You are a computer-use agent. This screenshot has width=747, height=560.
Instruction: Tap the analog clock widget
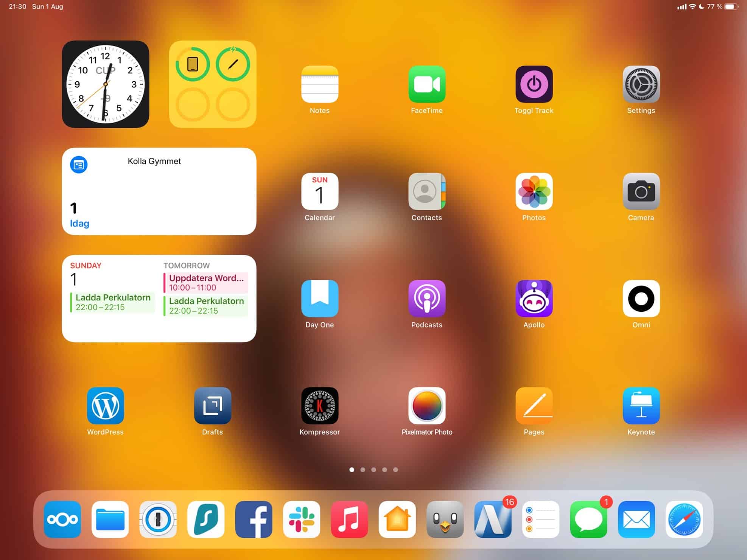coord(106,84)
